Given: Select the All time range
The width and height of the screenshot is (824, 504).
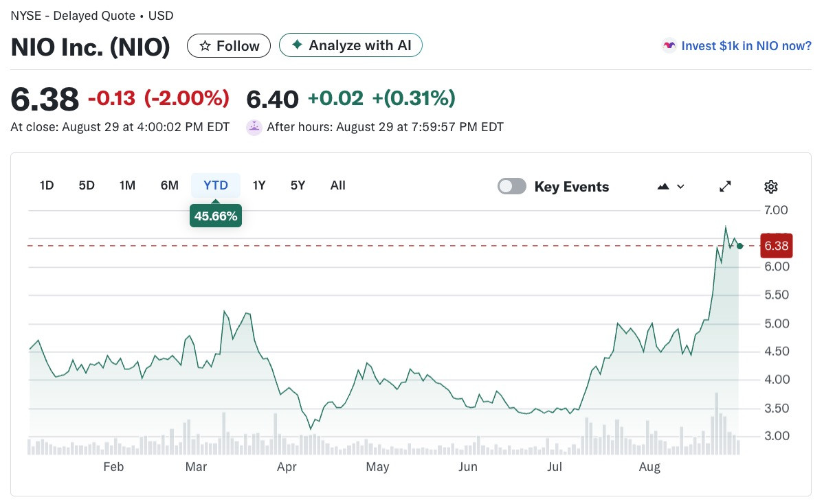Looking at the screenshot, I should [338, 185].
